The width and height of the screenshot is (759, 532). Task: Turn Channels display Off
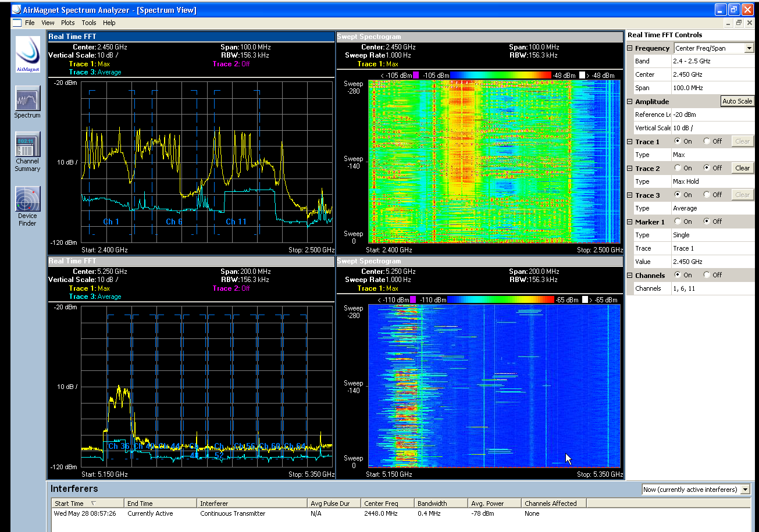(x=707, y=275)
